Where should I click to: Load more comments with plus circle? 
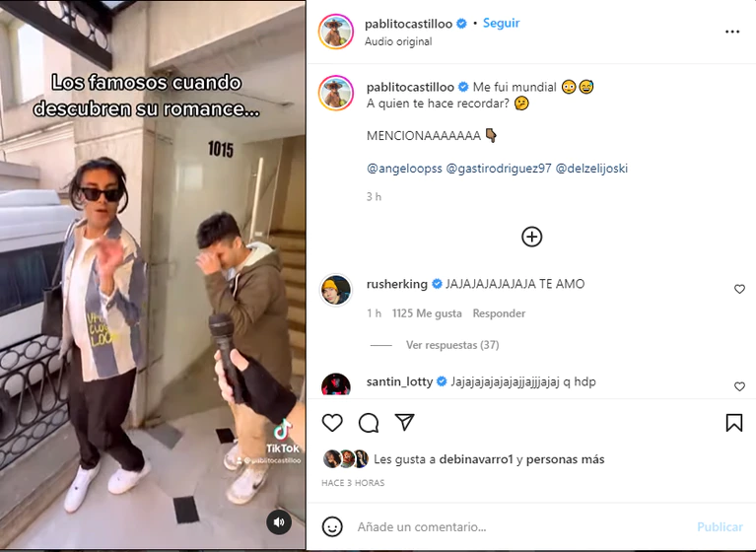tap(532, 237)
